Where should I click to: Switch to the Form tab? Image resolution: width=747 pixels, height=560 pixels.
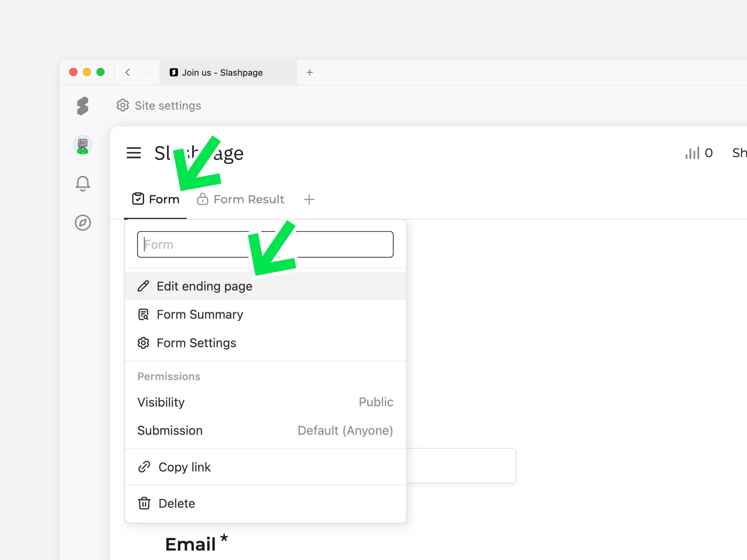click(x=156, y=199)
